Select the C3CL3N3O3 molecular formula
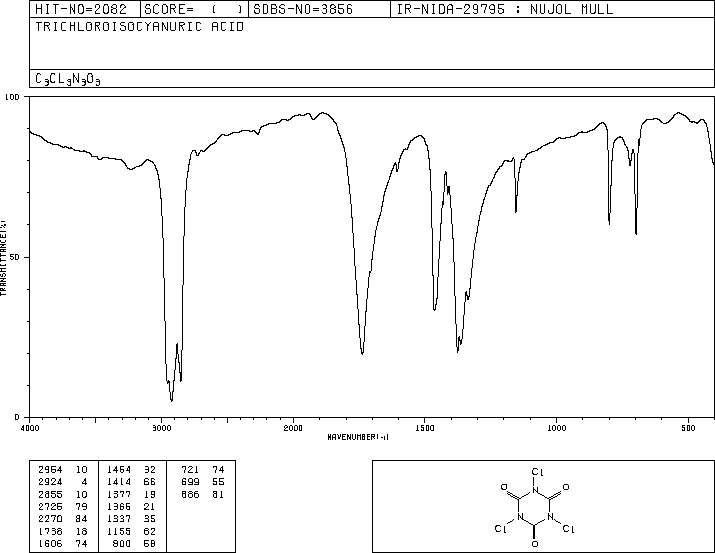 coord(67,79)
